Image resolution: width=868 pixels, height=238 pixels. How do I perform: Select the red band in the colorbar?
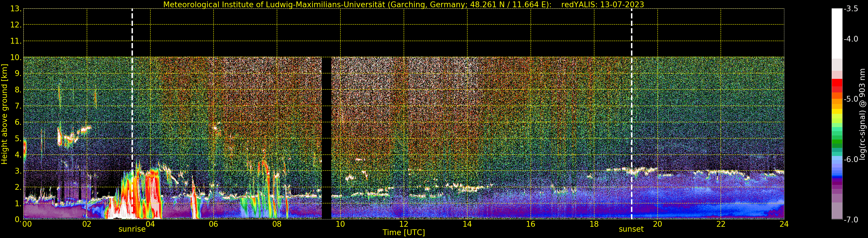pyautogui.click(x=837, y=85)
